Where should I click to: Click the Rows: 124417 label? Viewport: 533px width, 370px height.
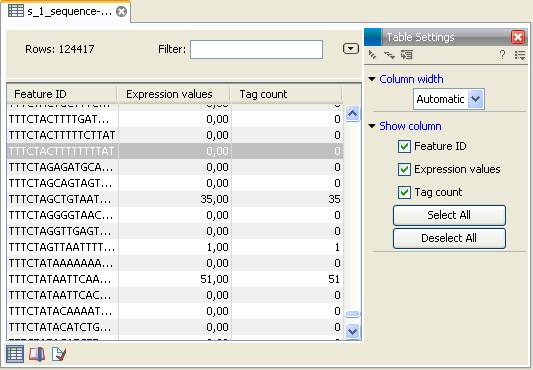point(60,49)
